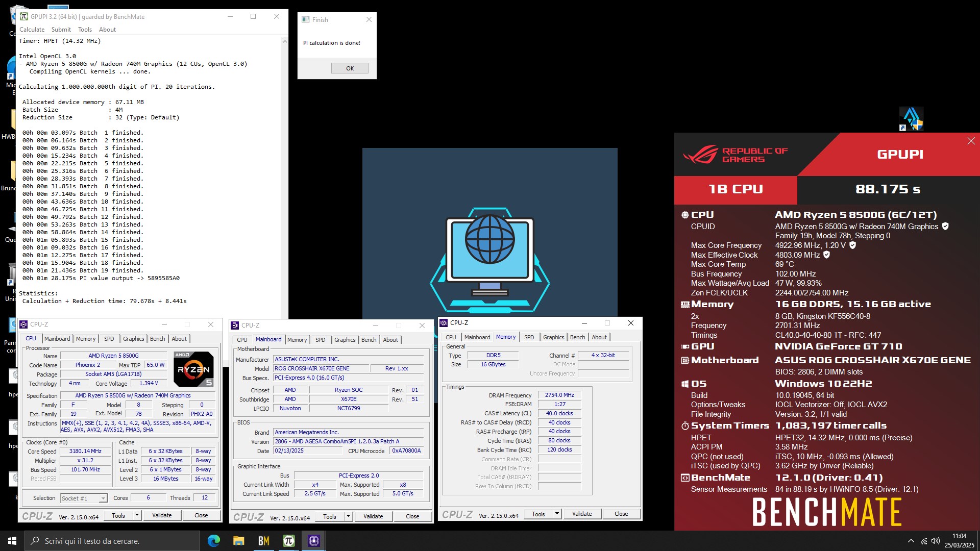Open File Explorer from the taskbar

[238, 541]
